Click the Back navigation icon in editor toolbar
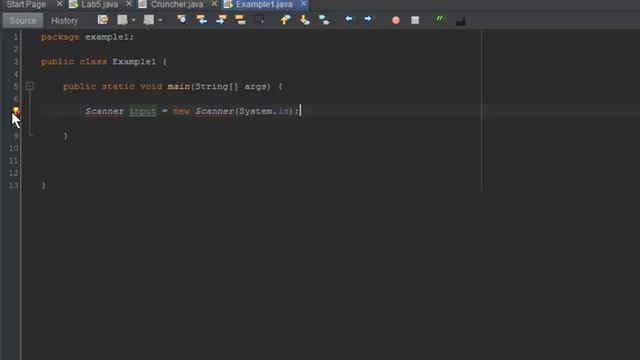 coord(122,20)
